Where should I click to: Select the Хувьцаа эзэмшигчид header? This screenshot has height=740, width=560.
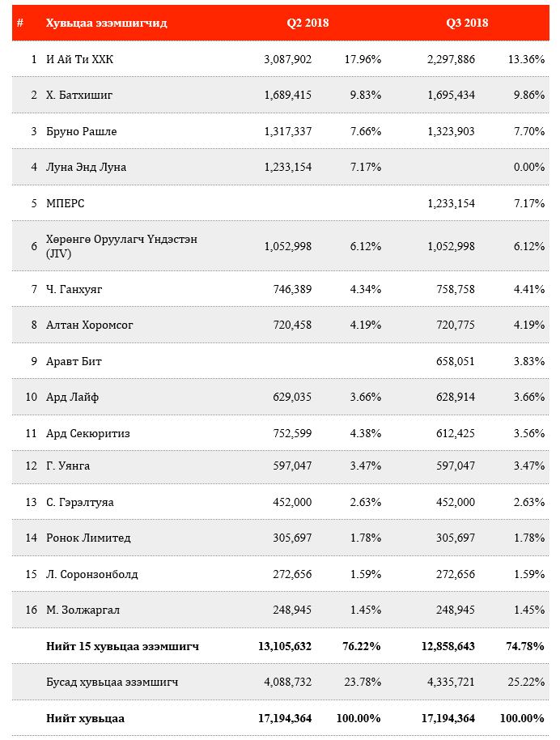[107, 23]
